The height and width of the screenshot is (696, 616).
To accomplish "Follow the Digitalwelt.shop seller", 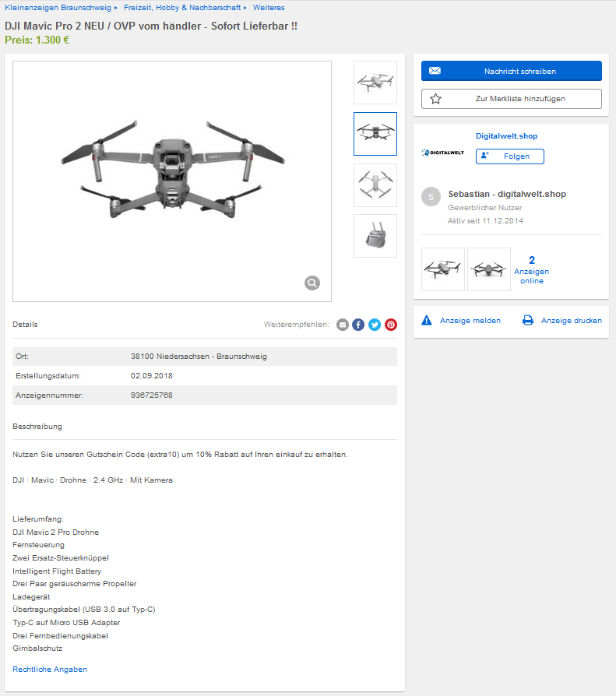I will click(x=510, y=156).
